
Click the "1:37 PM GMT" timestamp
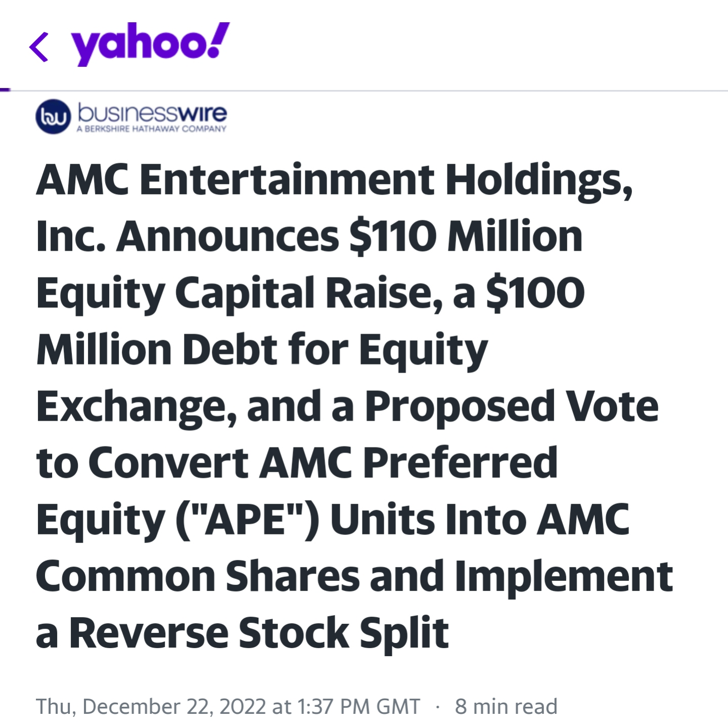point(359,706)
